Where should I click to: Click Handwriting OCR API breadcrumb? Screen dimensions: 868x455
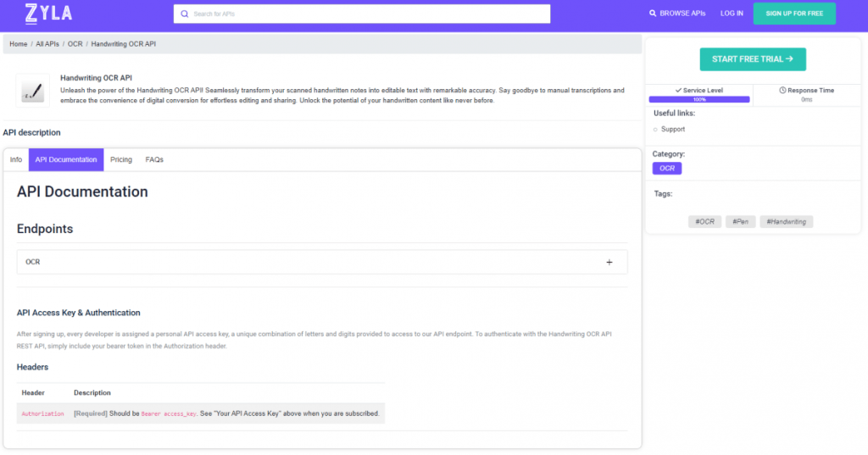click(124, 44)
